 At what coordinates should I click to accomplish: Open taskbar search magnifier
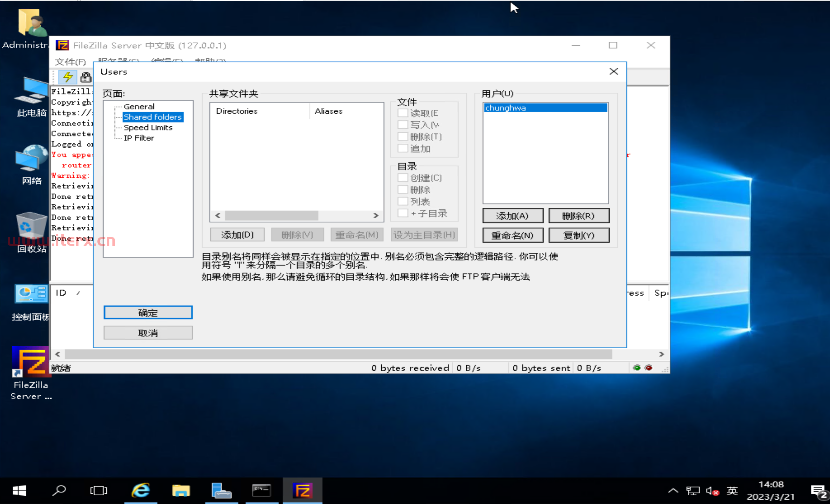[x=59, y=491]
